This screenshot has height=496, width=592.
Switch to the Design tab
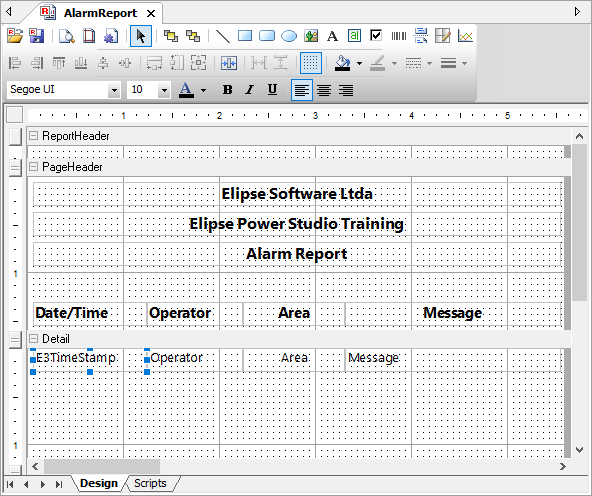tap(99, 483)
